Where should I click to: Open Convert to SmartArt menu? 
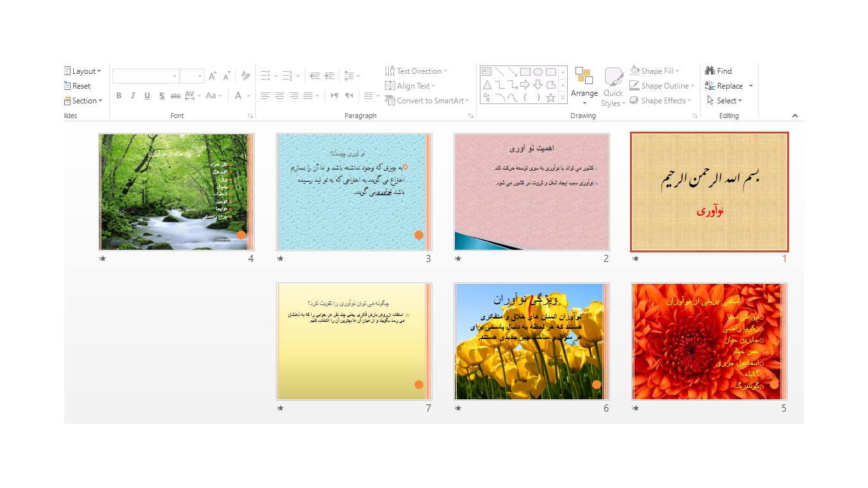click(x=427, y=101)
